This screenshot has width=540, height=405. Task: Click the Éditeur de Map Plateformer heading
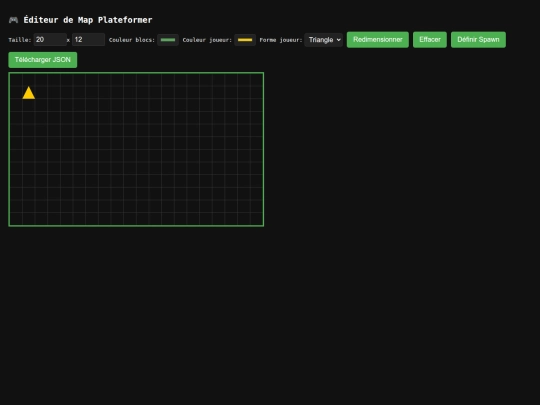point(88,20)
